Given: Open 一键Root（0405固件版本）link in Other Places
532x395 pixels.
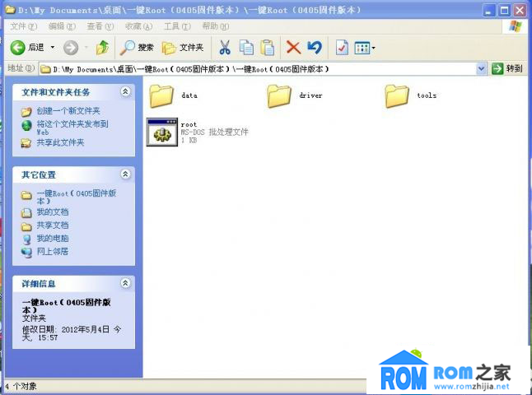Looking at the screenshot, I should 77,197.
